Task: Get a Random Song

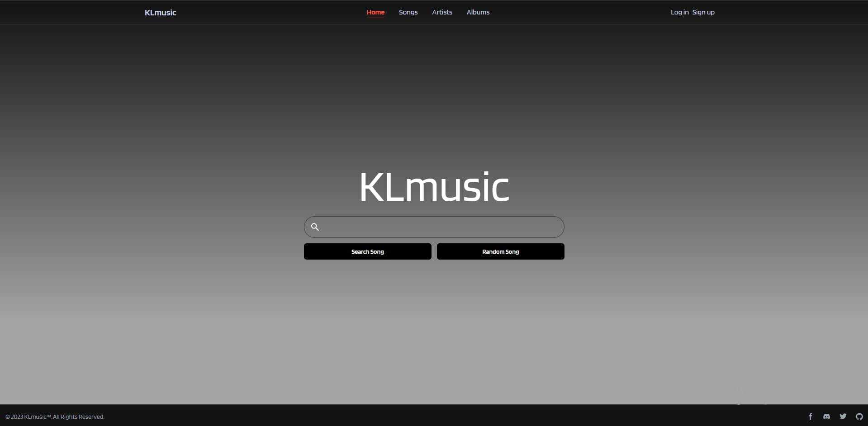Action: 500,251
